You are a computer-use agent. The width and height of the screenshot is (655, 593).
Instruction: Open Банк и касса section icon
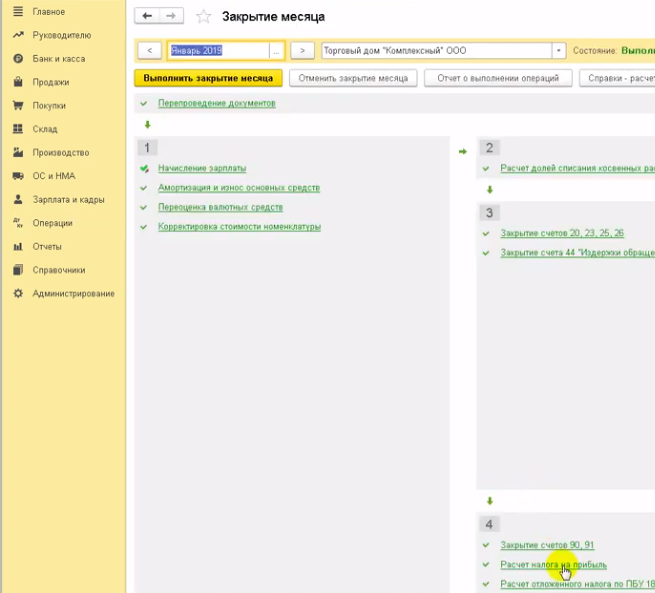tap(18, 59)
